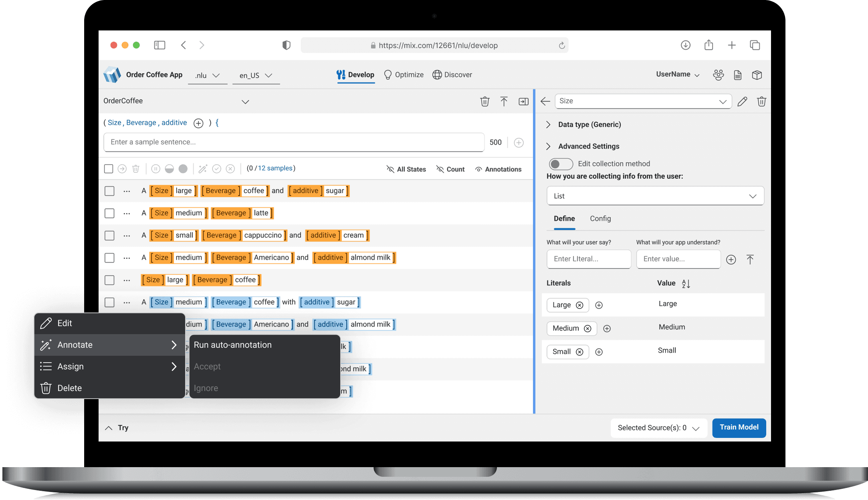Choose Run auto-annotation from submenu

point(232,345)
